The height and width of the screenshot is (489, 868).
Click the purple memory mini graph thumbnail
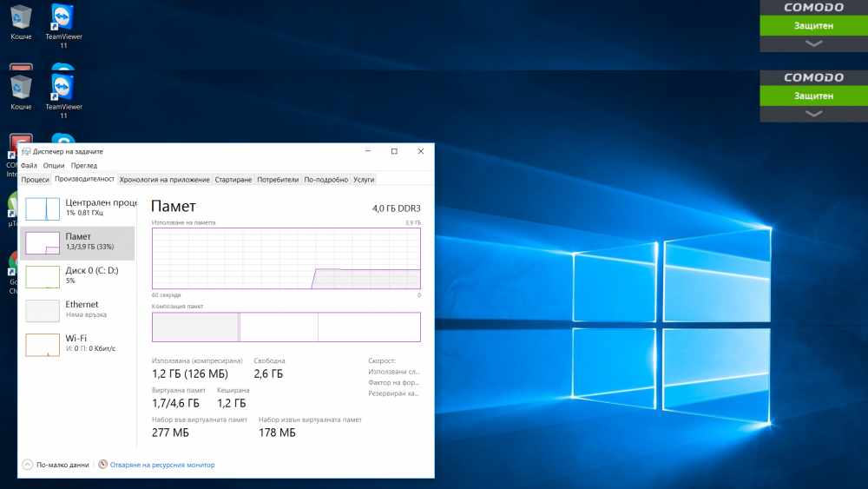click(x=43, y=243)
